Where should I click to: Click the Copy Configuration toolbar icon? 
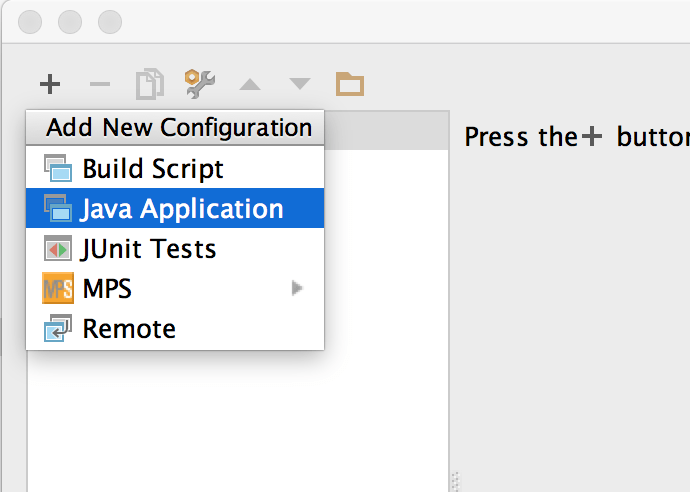point(150,84)
